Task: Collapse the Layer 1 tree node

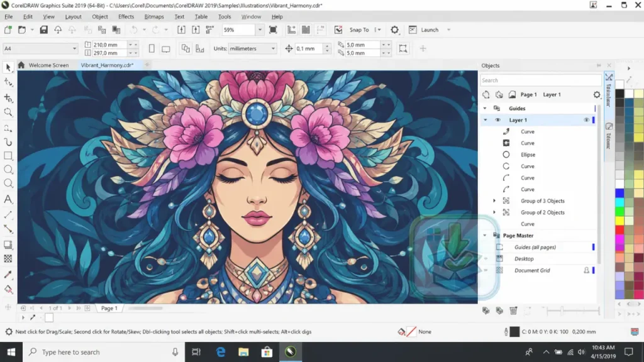Action: tap(485, 120)
